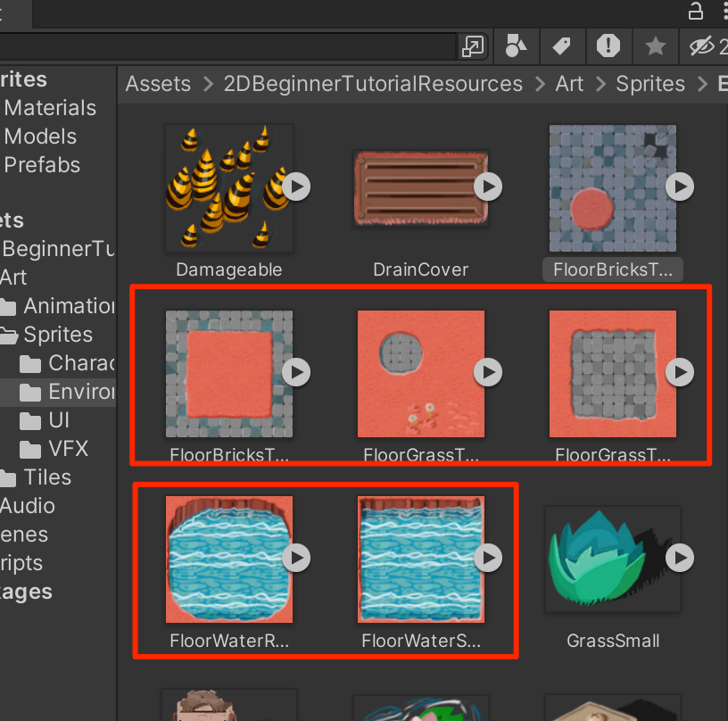
Task: Expand the DrainCover asset arrow
Action: [488, 186]
